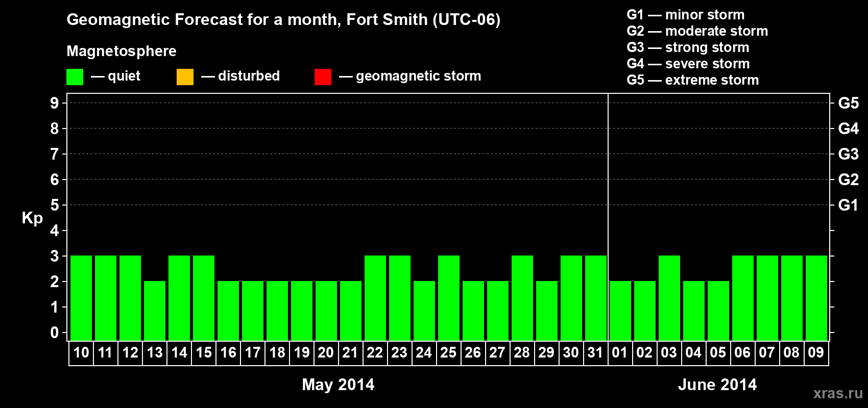Click June date label 04
The width and height of the screenshot is (868, 408).
(693, 352)
